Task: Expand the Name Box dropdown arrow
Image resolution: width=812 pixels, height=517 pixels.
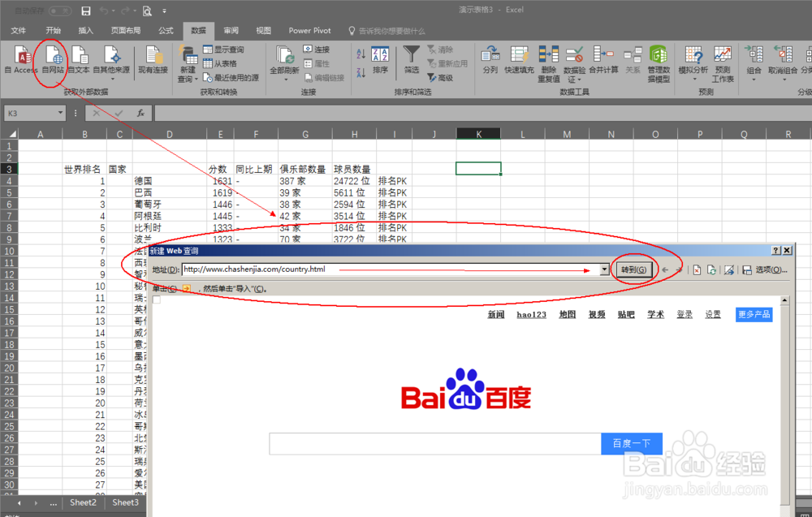Action: [60, 113]
